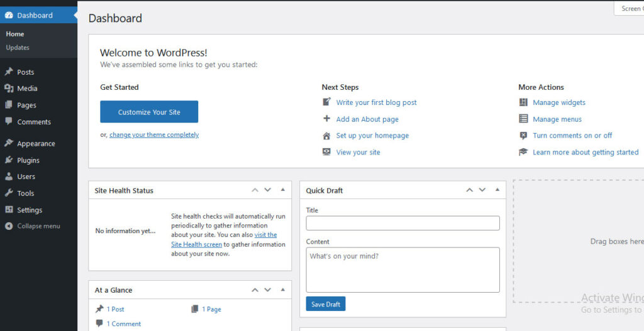Open Learn more about getting started link
This screenshot has height=331, width=644.
coord(586,152)
